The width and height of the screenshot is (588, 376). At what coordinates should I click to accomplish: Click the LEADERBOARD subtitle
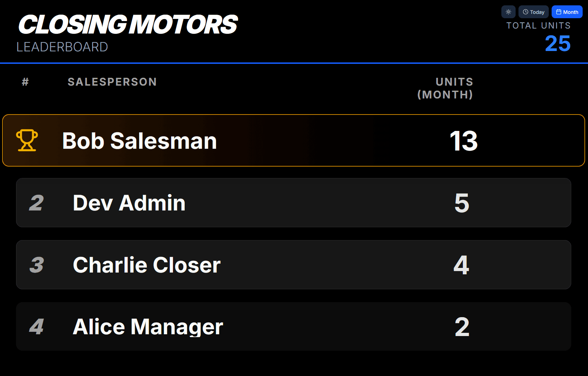(x=62, y=47)
